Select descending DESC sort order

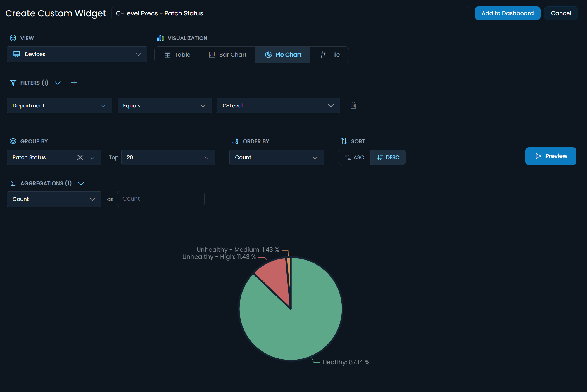[x=388, y=157]
